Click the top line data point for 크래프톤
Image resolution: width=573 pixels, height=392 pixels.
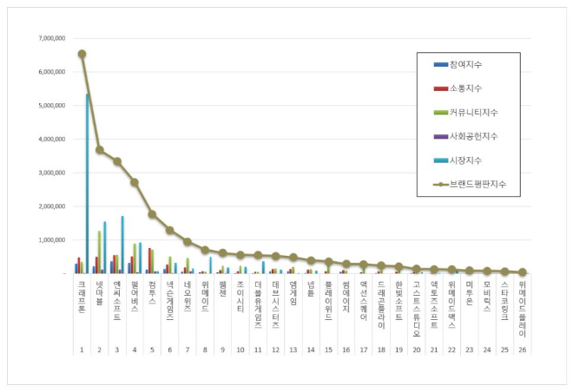coord(82,54)
